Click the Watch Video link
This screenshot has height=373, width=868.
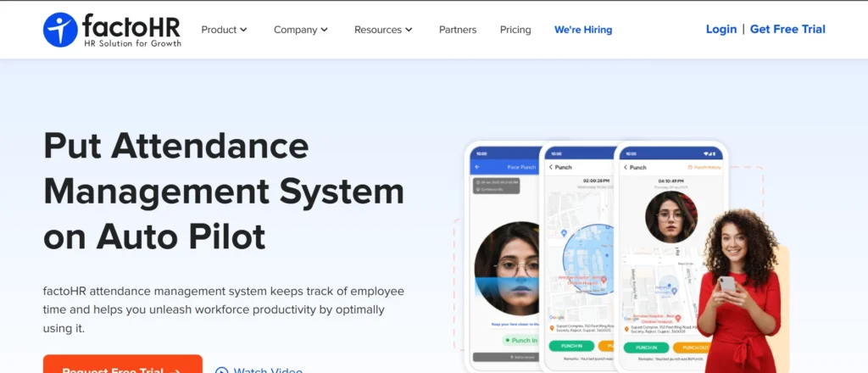[x=268, y=370]
